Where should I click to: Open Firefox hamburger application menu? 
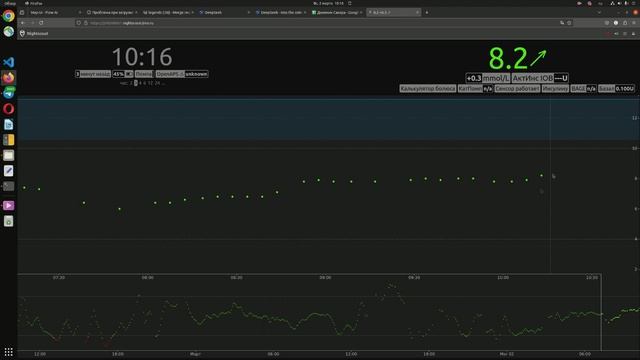click(634, 23)
